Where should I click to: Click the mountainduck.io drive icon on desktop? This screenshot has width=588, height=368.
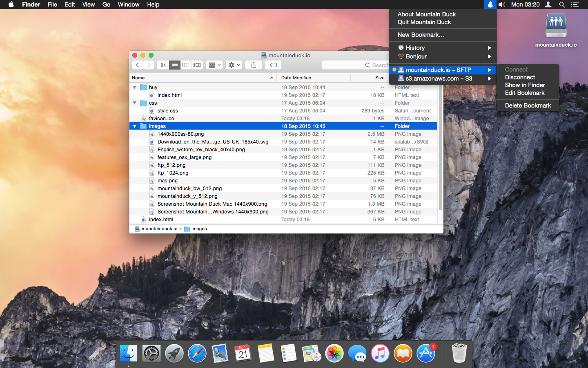556,25
